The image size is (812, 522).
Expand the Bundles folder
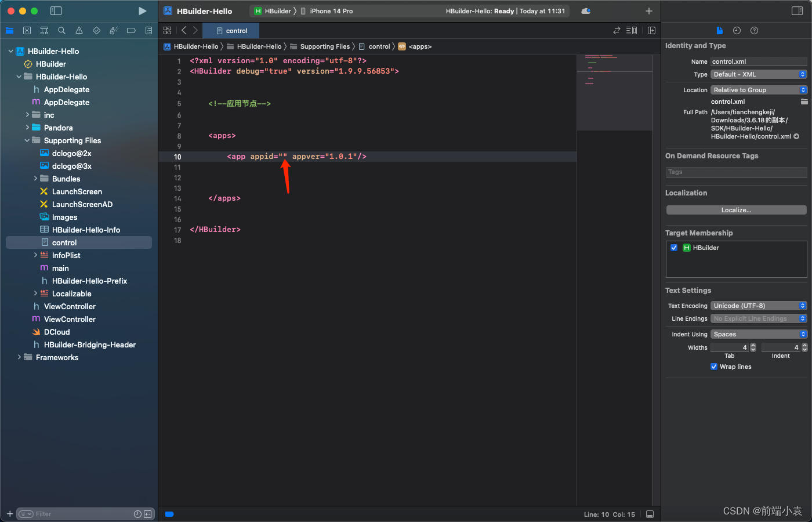(35, 179)
